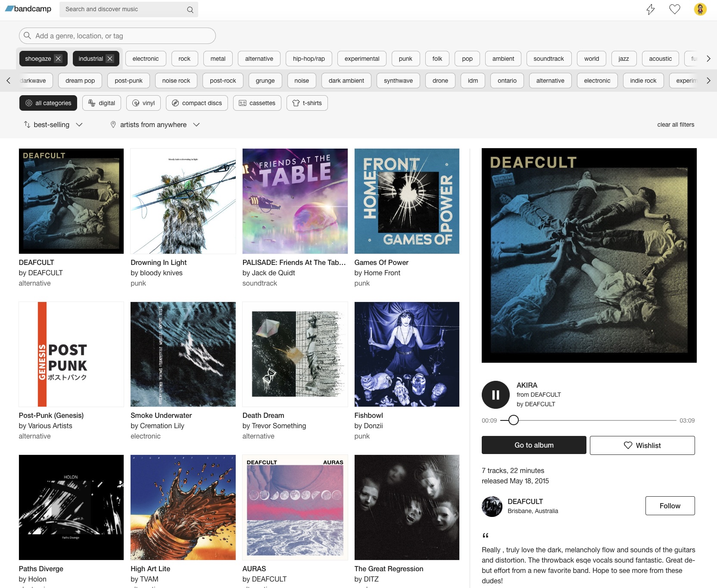
Task: Open the heart collection icon in header
Action: 675,9
